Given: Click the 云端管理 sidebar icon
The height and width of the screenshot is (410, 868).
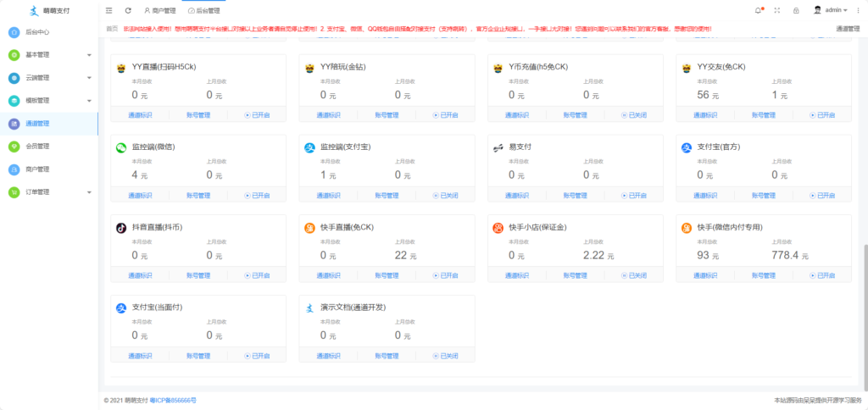Looking at the screenshot, I should (x=14, y=78).
